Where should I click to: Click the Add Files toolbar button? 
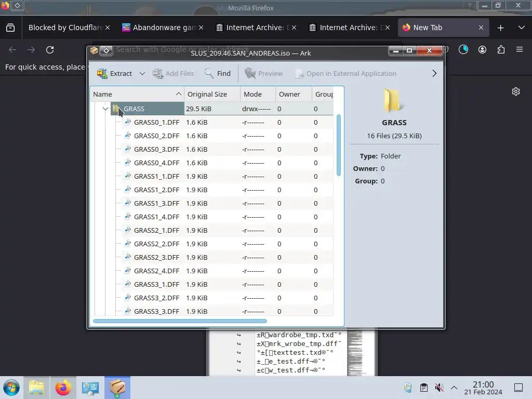pyautogui.click(x=174, y=73)
